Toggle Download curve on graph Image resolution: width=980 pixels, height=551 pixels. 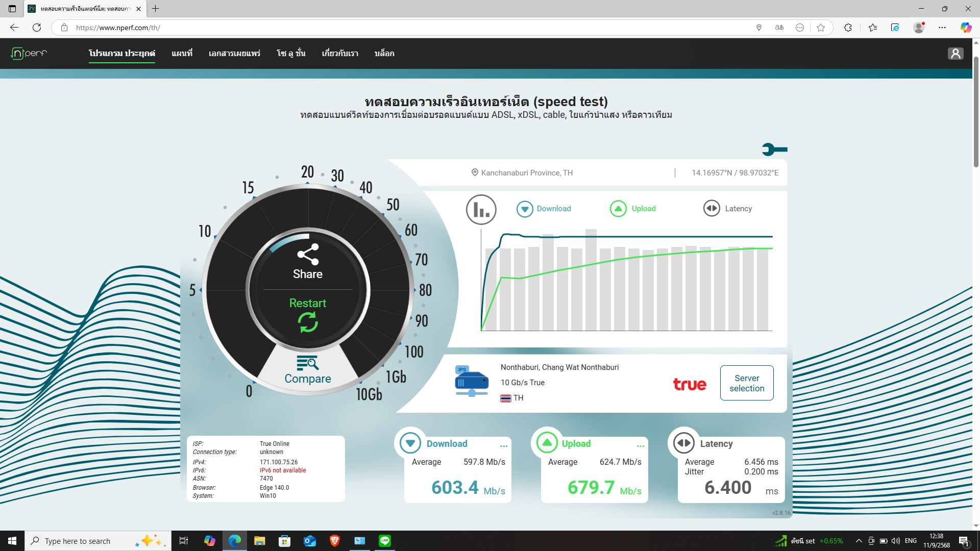pyautogui.click(x=544, y=209)
